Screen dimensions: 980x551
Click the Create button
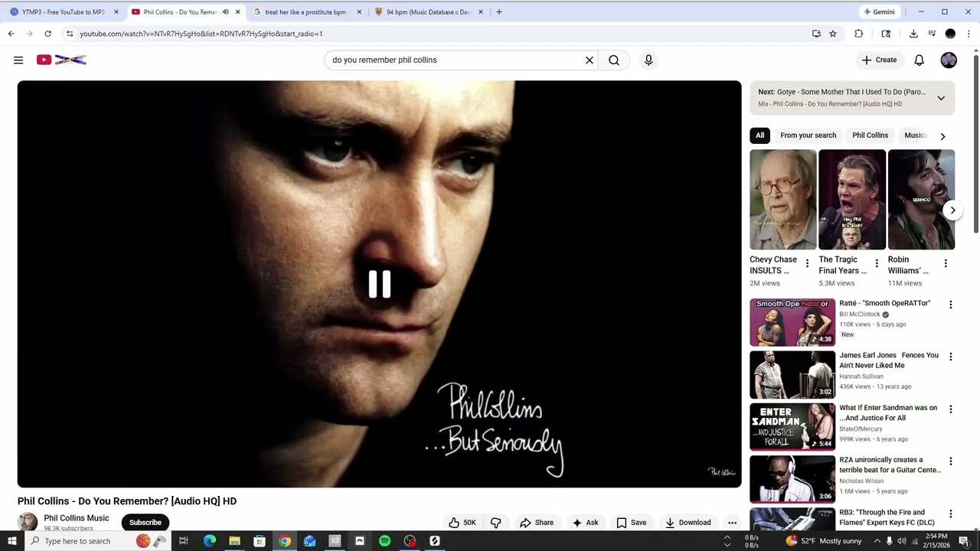(x=879, y=60)
